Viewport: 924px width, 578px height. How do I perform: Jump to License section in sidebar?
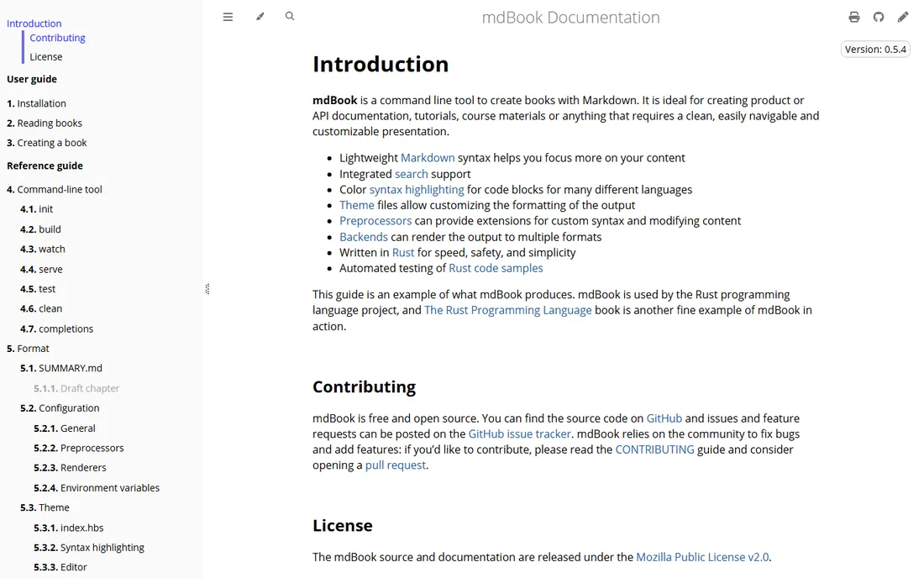pos(46,56)
